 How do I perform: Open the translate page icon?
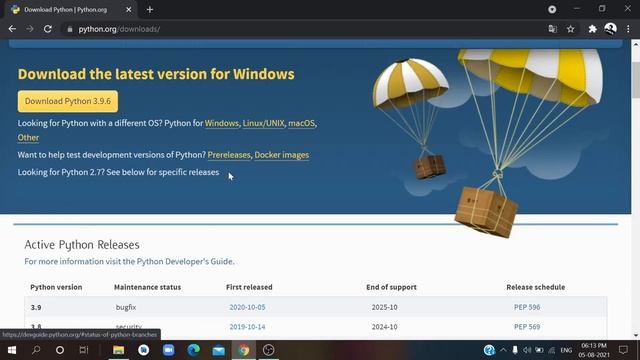[x=553, y=29]
